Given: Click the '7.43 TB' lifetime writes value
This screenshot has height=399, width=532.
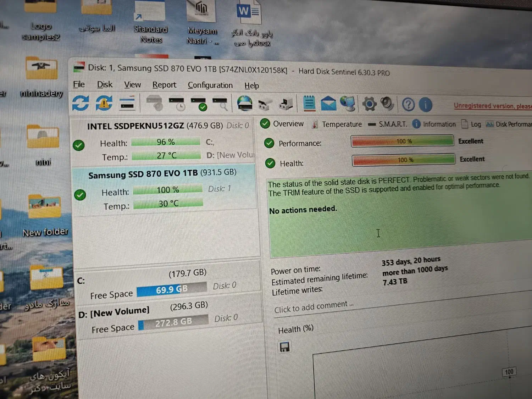Looking at the screenshot, I should (395, 282).
